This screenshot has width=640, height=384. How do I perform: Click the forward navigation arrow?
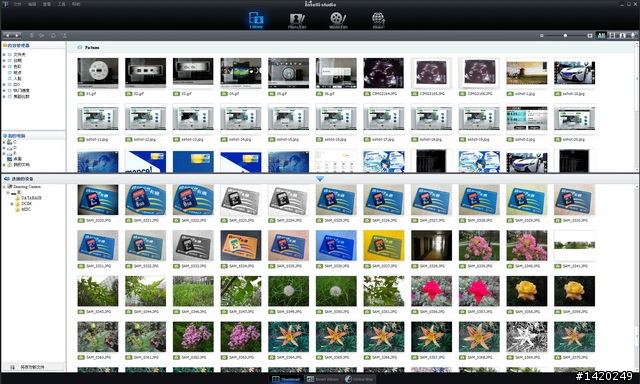[16, 36]
